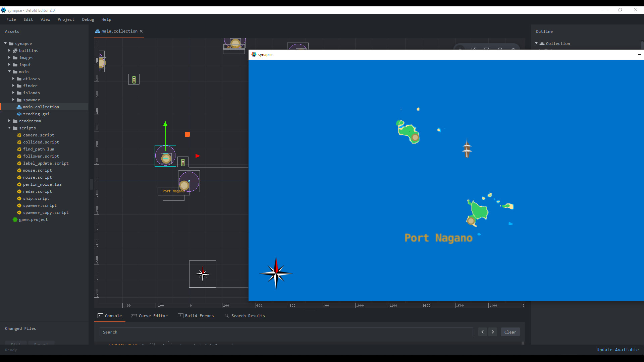
Task: Select the Scale tool in the scene toolbar
Action: [x=487, y=49]
